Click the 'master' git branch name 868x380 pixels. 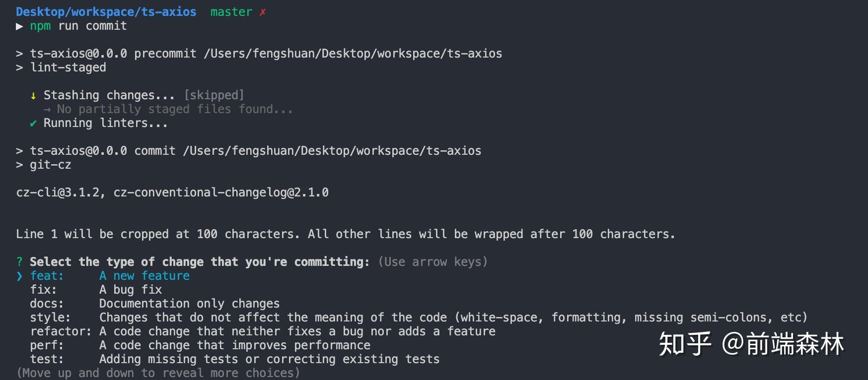231,12
